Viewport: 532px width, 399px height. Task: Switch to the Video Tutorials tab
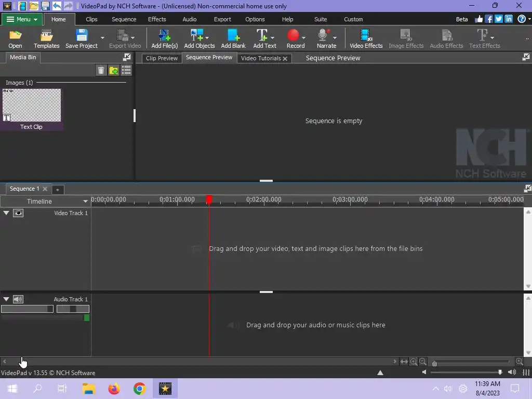[x=261, y=58]
